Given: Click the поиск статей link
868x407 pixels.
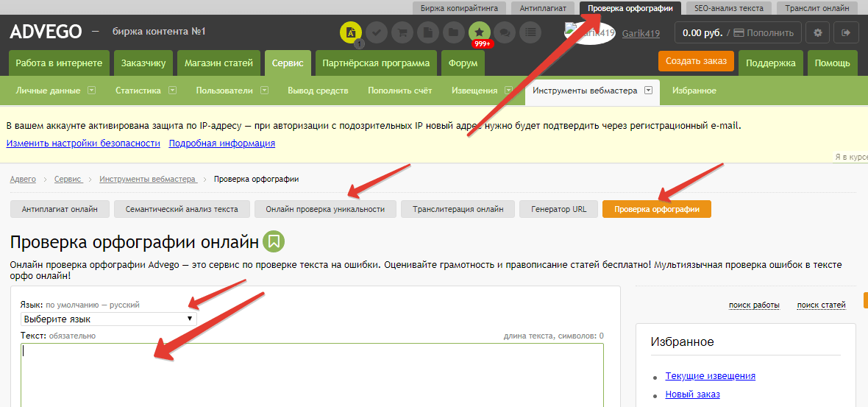Looking at the screenshot, I should tap(821, 305).
